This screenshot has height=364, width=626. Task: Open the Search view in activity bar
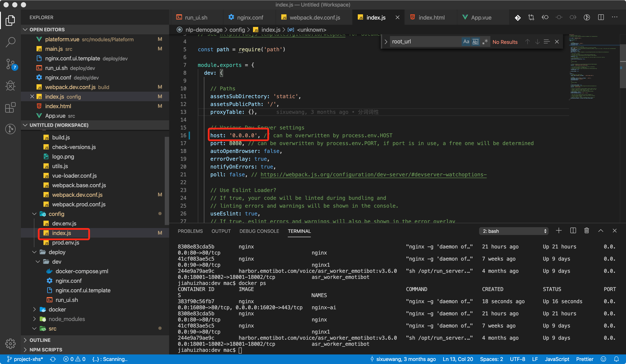click(x=10, y=42)
